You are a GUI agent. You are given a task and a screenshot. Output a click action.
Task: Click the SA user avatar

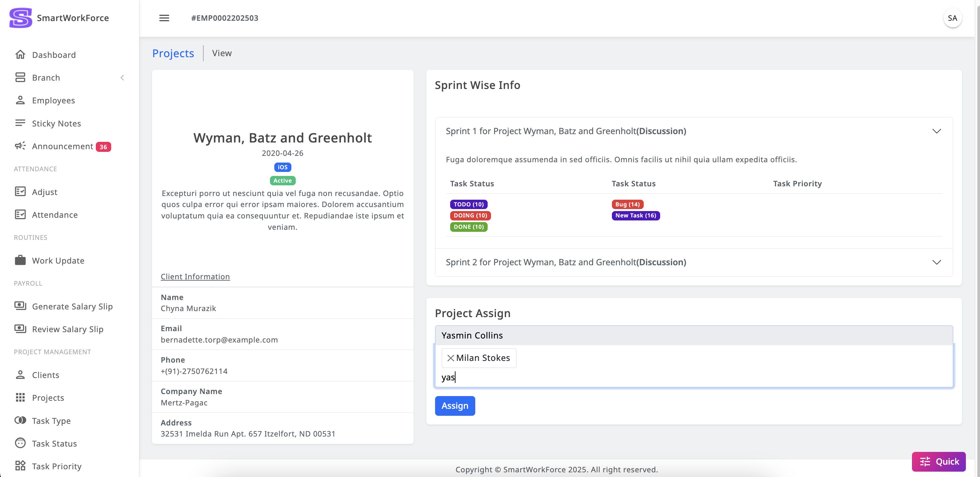pyautogui.click(x=952, y=18)
